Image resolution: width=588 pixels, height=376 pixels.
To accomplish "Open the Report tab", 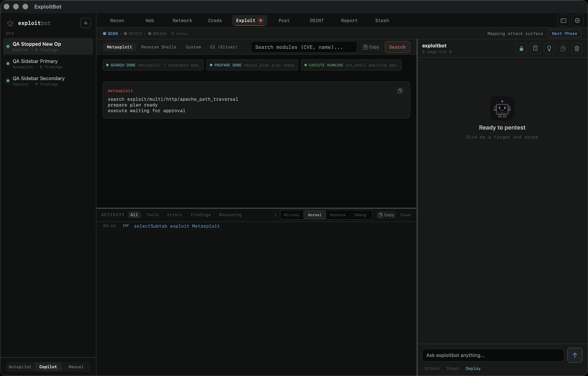I will click(x=349, y=20).
